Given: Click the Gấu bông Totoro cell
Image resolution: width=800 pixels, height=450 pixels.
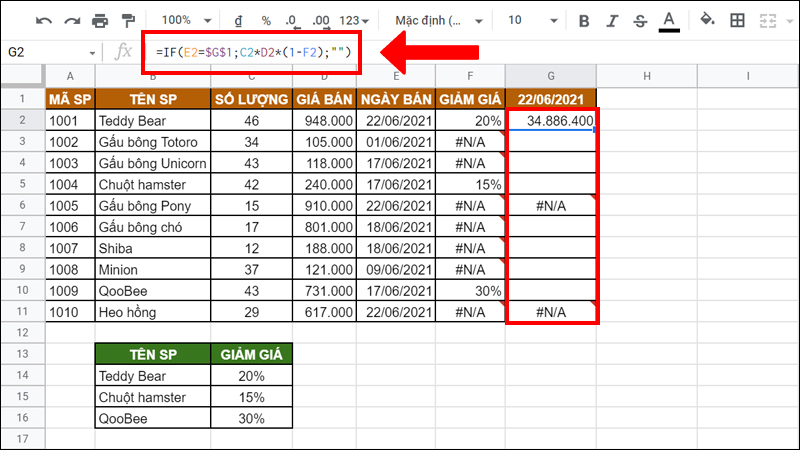Looking at the screenshot, I should (153, 142).
